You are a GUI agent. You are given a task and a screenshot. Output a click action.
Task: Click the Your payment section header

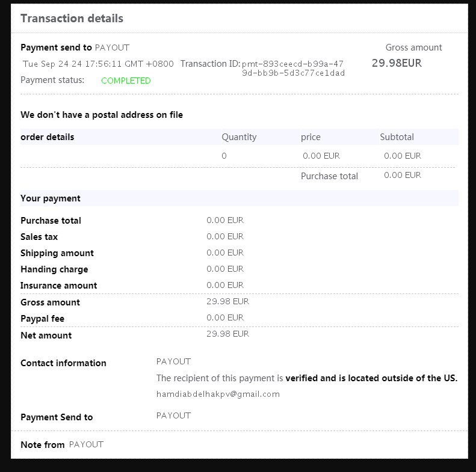(51, 198)
